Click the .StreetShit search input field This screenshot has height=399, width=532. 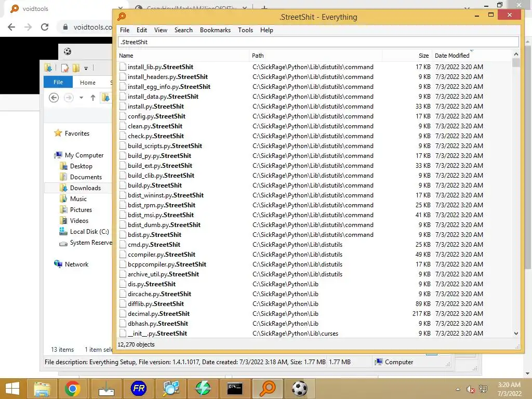pos(318,42)
